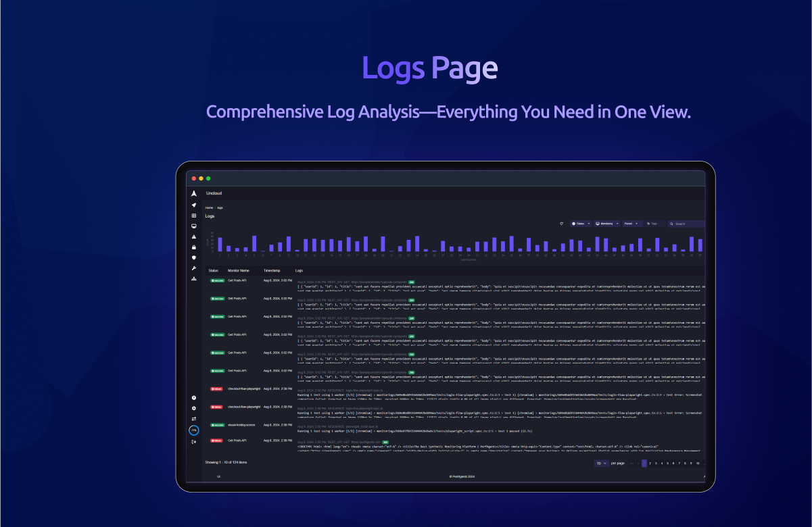The image size is (812, 527).
Task: Click the tallest chart bar at second 5
Action: tap(254, 243)
